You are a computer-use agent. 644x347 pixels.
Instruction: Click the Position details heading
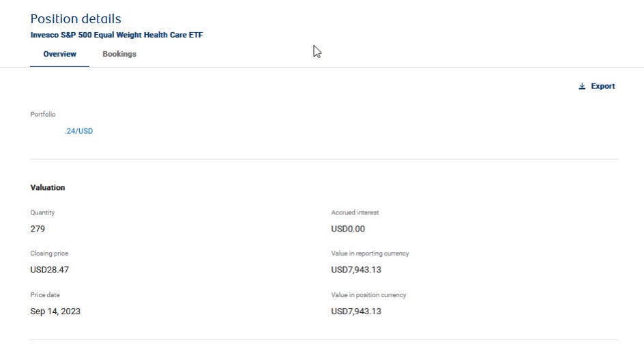click(76, 18)
